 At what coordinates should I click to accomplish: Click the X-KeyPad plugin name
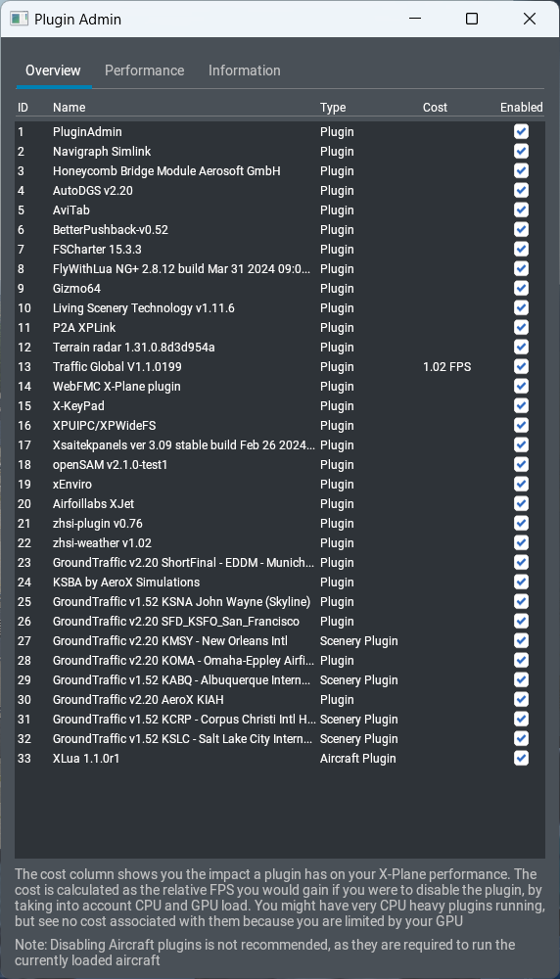(x=78, y=406)
